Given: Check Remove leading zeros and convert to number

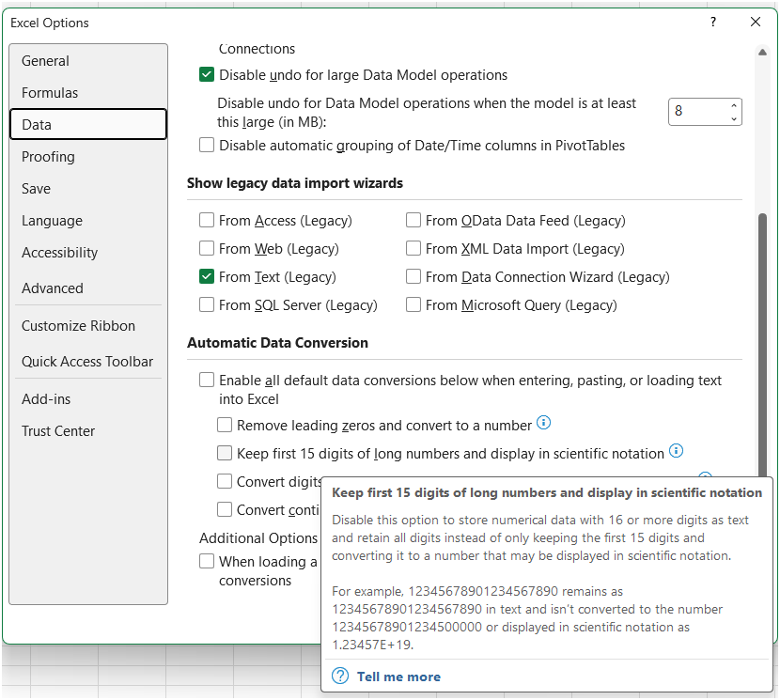Looking at the screenshot, I should [x=225, y=426].
